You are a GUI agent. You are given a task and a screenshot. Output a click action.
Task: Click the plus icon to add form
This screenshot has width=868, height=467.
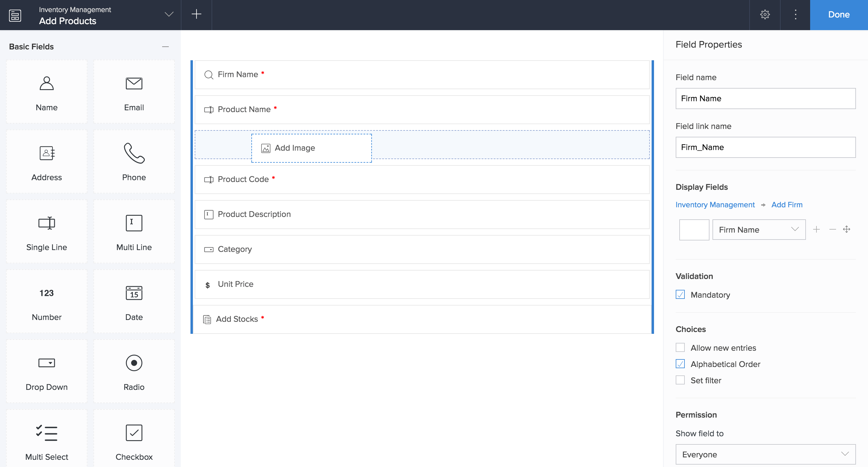196,14
